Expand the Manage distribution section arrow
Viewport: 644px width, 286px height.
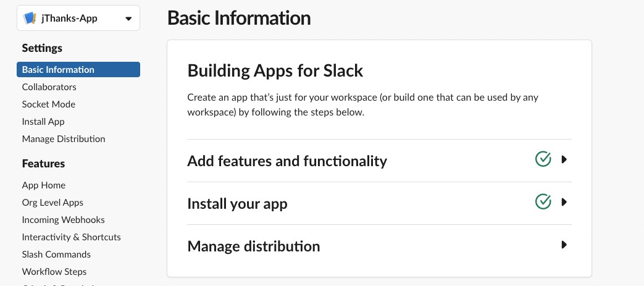click(x=564, y=245)
